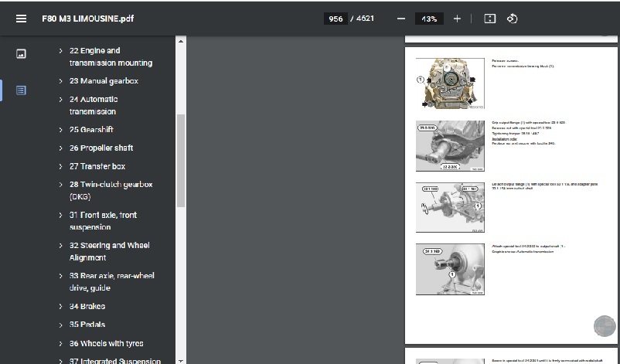Navigate to 26 Propeller shaft
This screenshot has height=364, width=620.
(101, 148)
